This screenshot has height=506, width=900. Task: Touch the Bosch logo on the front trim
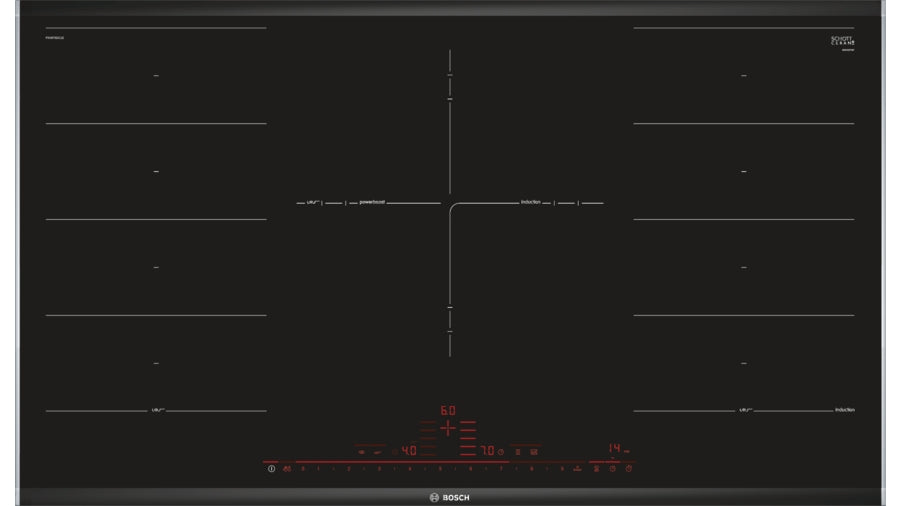[449, 497]
